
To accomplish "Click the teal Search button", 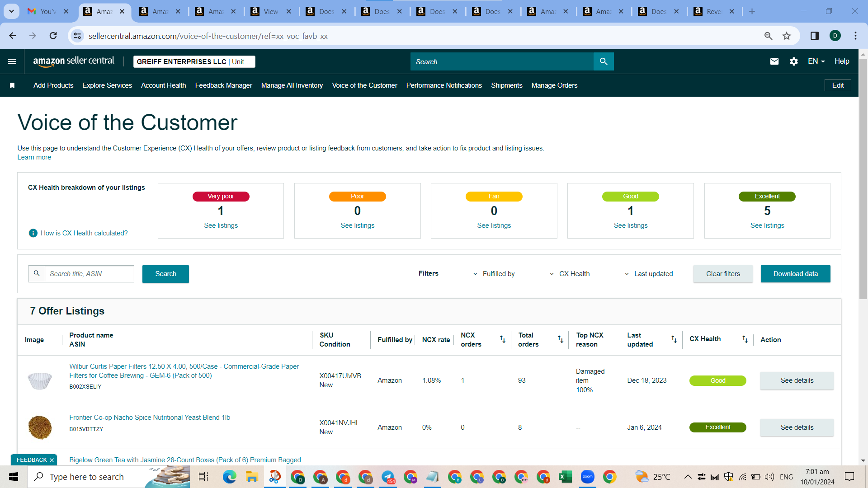I will pos(165,274).
